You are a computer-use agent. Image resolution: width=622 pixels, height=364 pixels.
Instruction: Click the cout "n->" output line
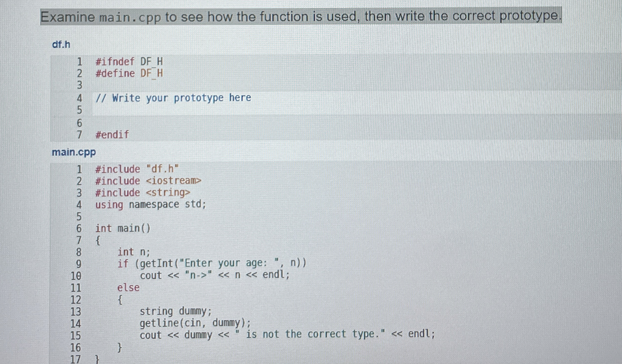(215, 275)
